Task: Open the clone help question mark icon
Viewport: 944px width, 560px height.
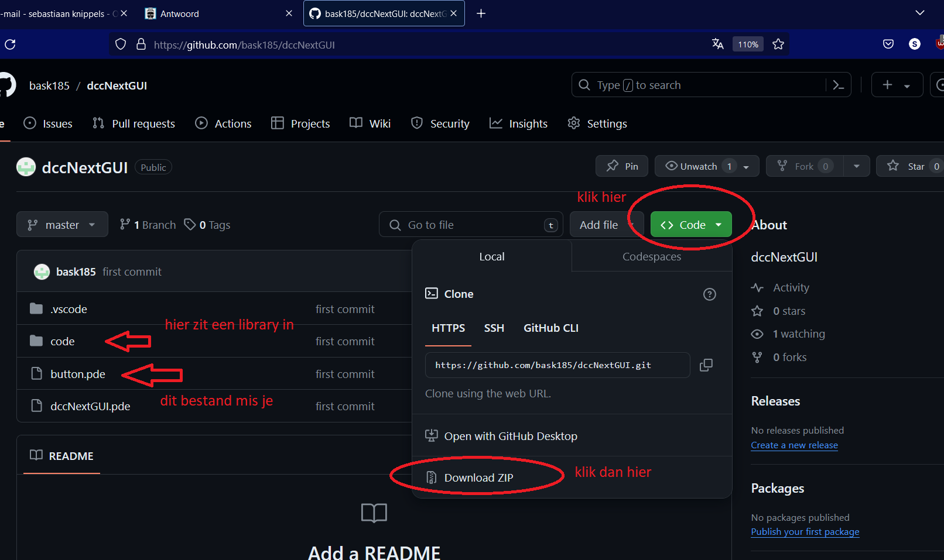Action: pos(709,294)
